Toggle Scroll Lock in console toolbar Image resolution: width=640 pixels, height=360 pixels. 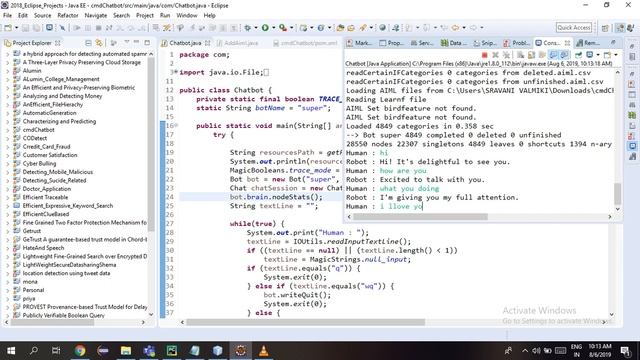pyautogui.click(x=531, y=55)
